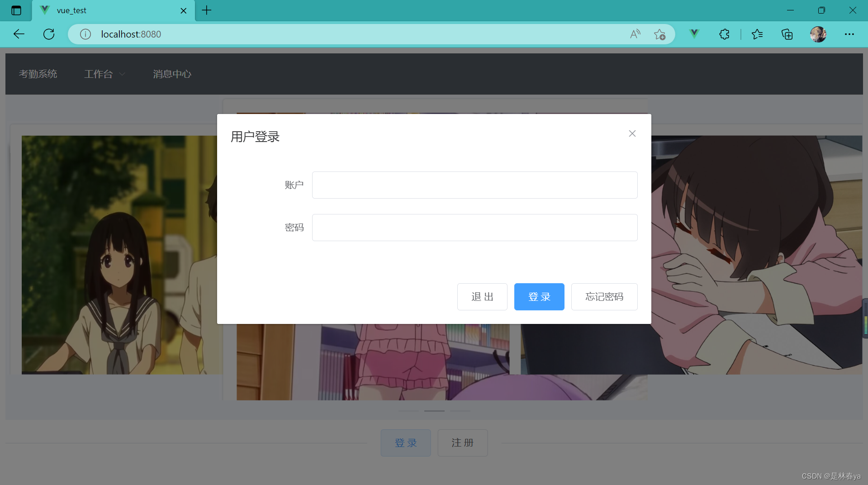Click the Vue Devtools extension icon

(x=694, y=34)
